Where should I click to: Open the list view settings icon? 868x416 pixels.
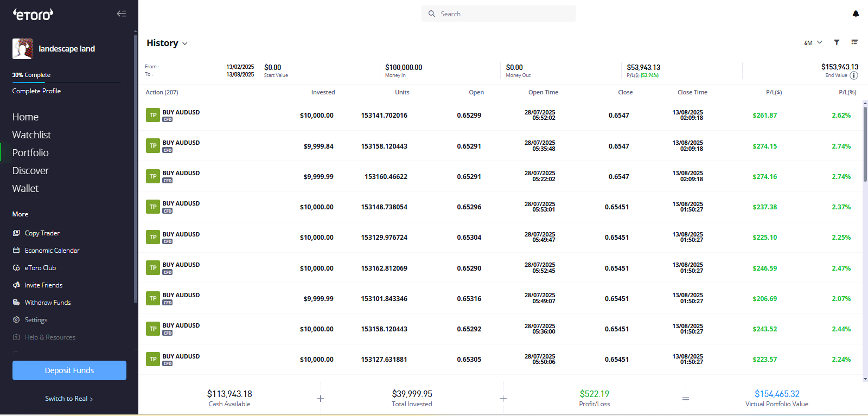[x=854, y=42]
